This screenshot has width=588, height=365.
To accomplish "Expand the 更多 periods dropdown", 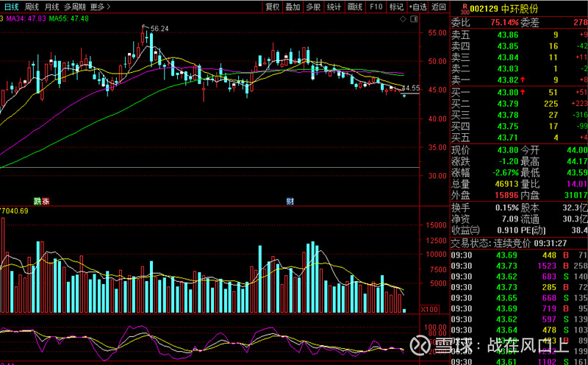I will [100, 7].
